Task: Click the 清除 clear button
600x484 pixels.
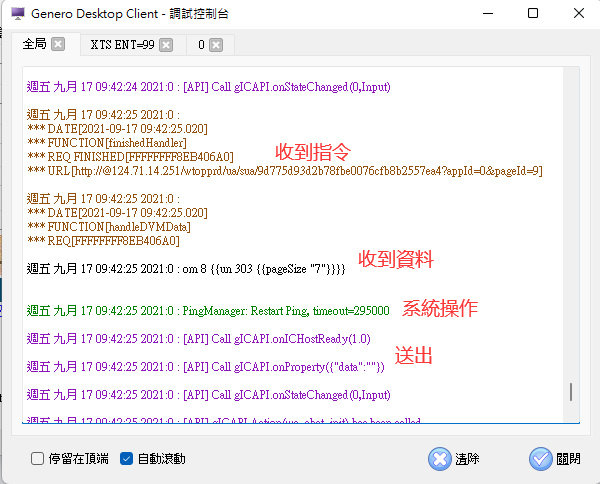Action: point(454,459)
